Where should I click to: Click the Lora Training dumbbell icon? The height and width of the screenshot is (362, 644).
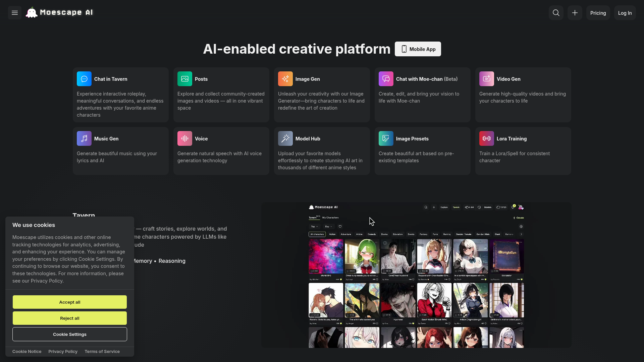click(487, 138)
